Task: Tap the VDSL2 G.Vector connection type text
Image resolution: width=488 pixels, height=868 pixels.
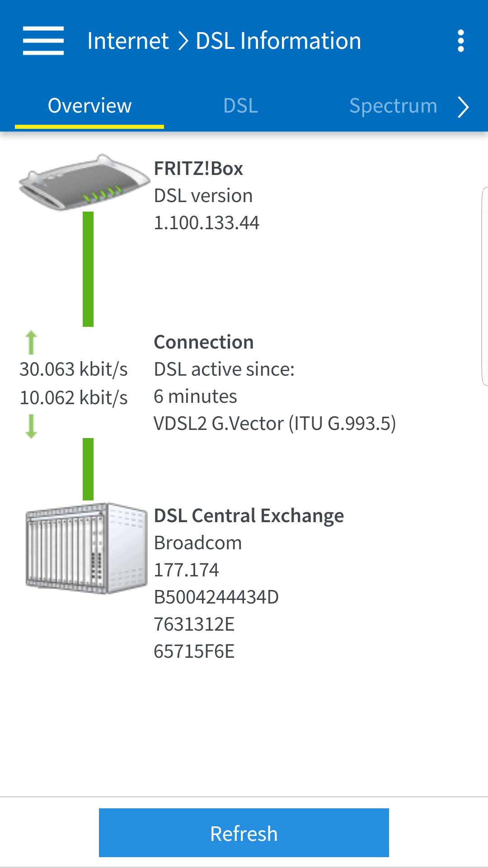Action: 275,424
